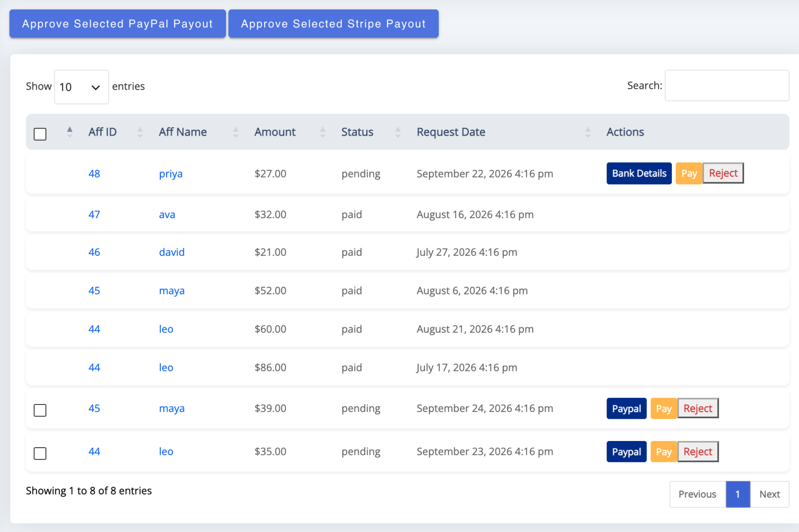Open affiliate ID 47 link
Image resolution: width=799 pixels, height=532 pixels.
(x=94, y=214)
